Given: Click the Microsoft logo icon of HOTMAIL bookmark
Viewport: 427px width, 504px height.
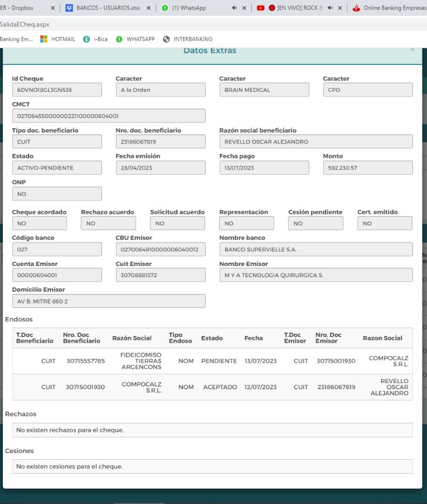Looking at the screenshot, I should coord(44,39).
